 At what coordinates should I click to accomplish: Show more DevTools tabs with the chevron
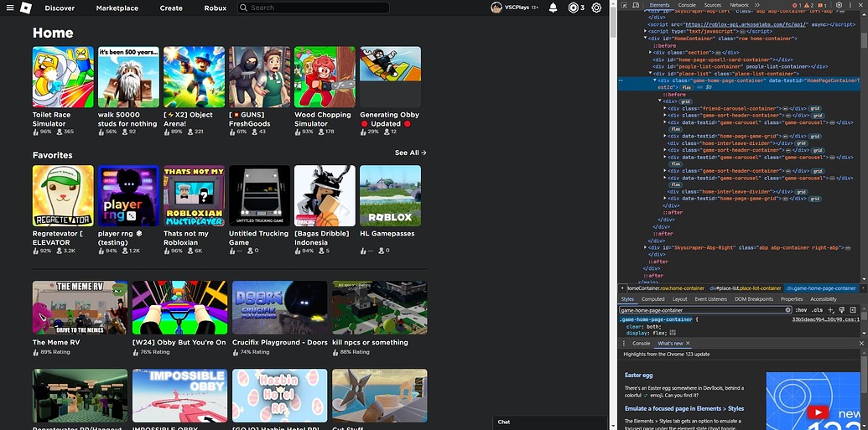(x=757, y=5)
